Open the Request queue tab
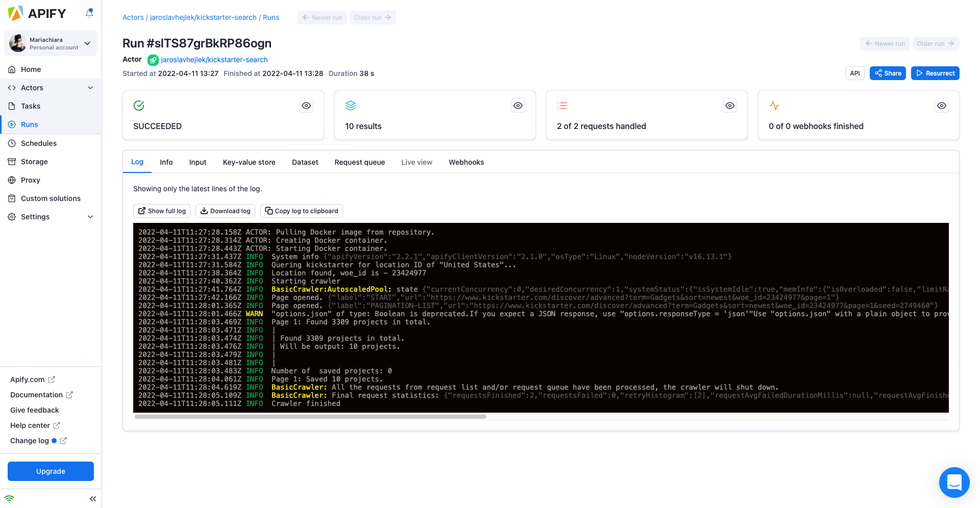The height and width of the screenshot is (508, 980). tap(360, 162)
